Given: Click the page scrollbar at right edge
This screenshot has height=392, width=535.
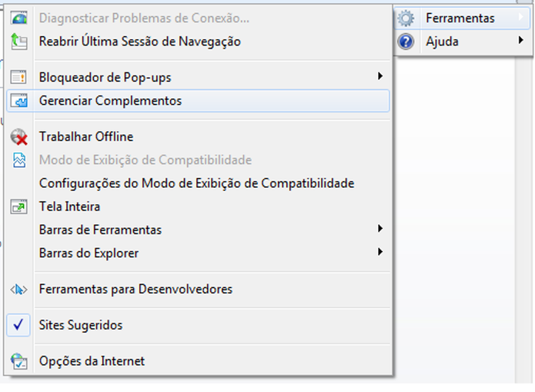Looking at the screenshot, I should (x=525, y=219).
